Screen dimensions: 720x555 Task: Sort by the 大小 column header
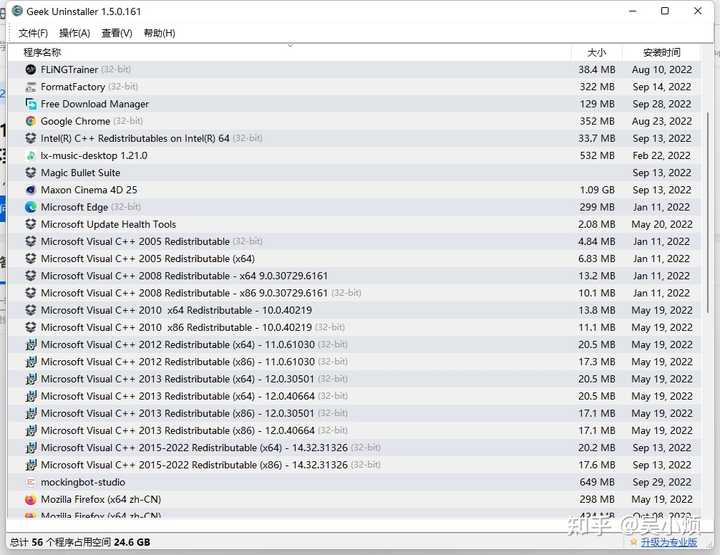coord(596,52)
